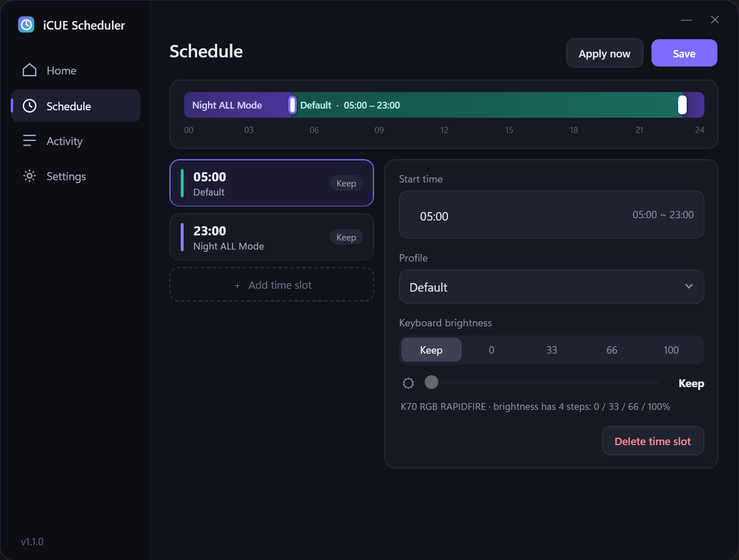Set keyboard brightness to 33
Image resolution: width=739 pixels, height=560 pixels.
click(x=552, y=350)
